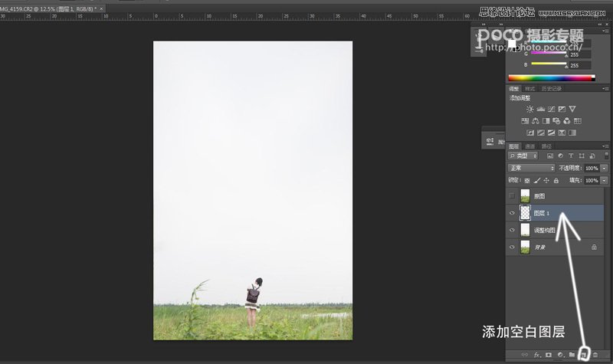Add a Photo Filter adjustment
This screenshot has width=613, height=364.
click(556, 121)
